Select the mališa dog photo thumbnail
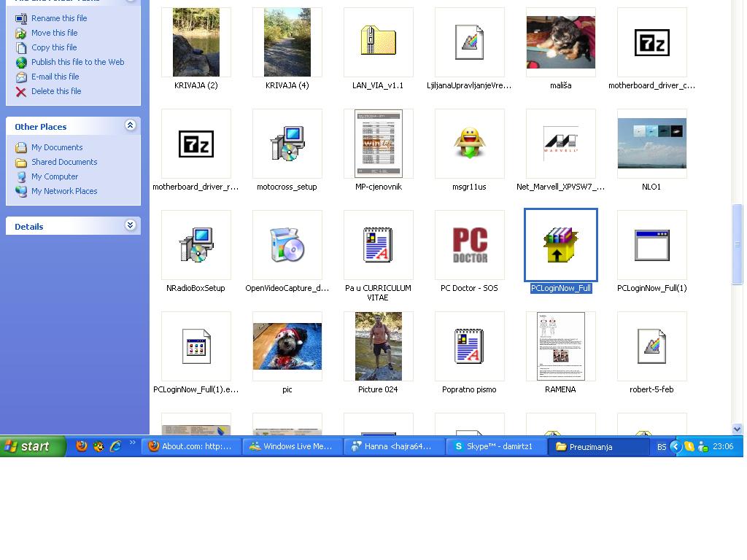Viewport: 747px width, 560px height. point(560,42)
